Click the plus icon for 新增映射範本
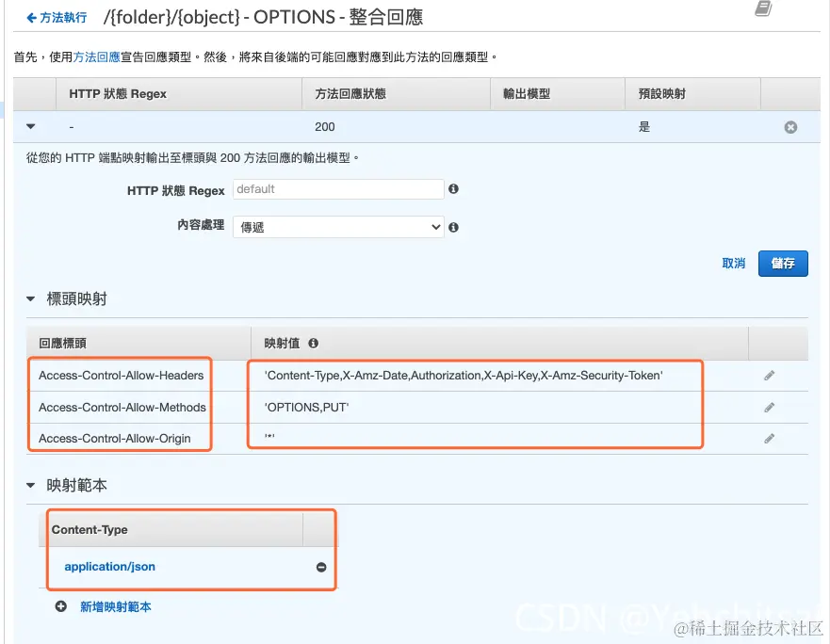This screenshot has height=644, width=830. click(61, 606)
